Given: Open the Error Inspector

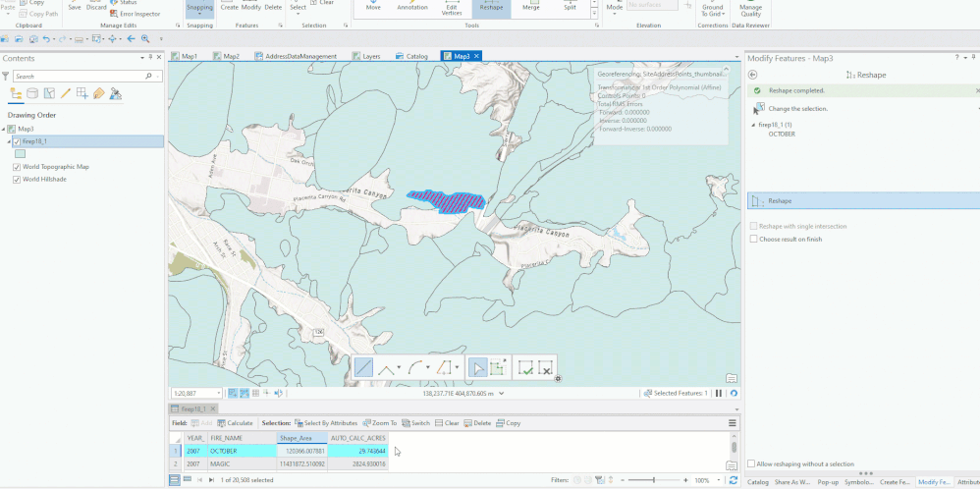Looking at the screenshot, I should [139, 14].
